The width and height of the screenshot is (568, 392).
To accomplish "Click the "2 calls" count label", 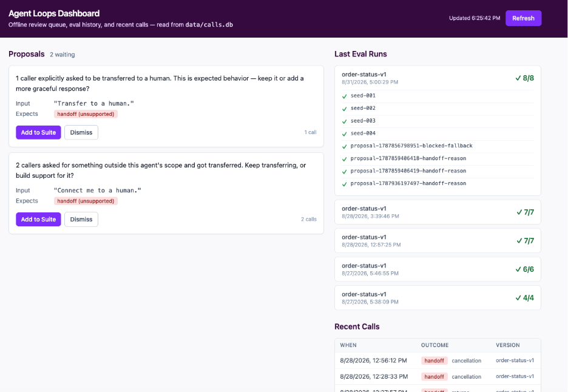I will click(309, 219).
